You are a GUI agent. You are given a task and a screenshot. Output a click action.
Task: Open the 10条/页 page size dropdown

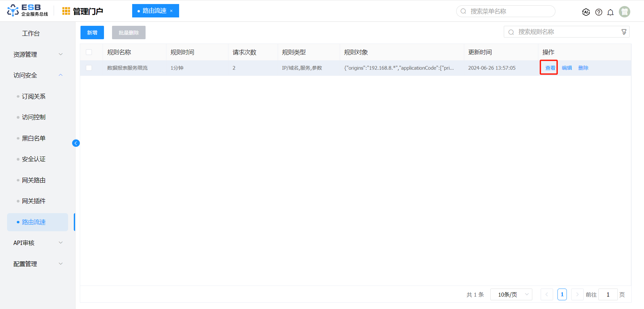[511, 295]
